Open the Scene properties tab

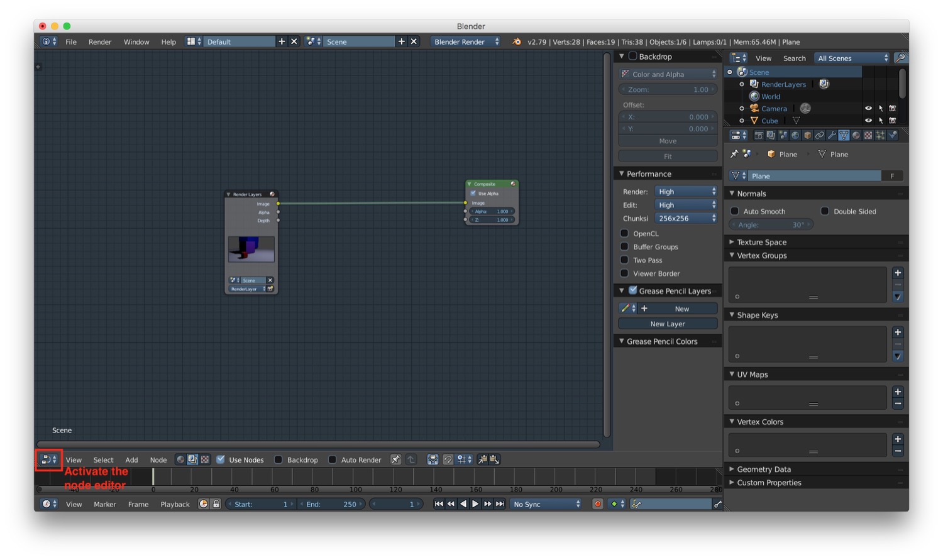(783, 135)
